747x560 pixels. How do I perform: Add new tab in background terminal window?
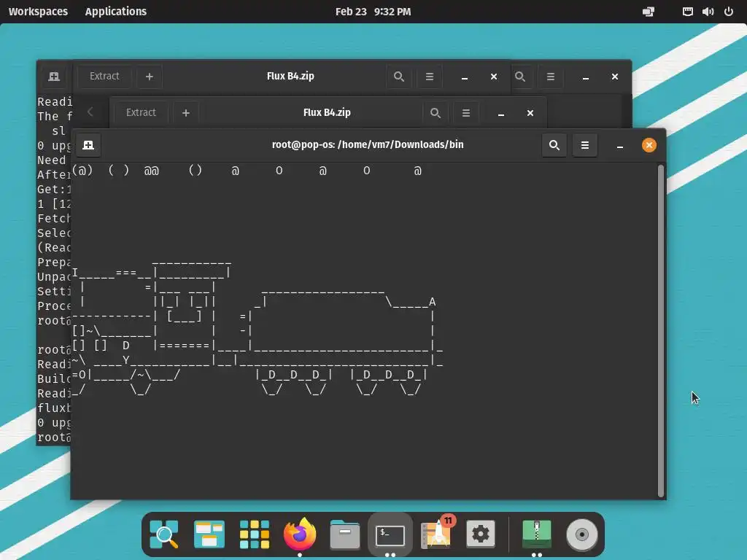click(54, 76)
